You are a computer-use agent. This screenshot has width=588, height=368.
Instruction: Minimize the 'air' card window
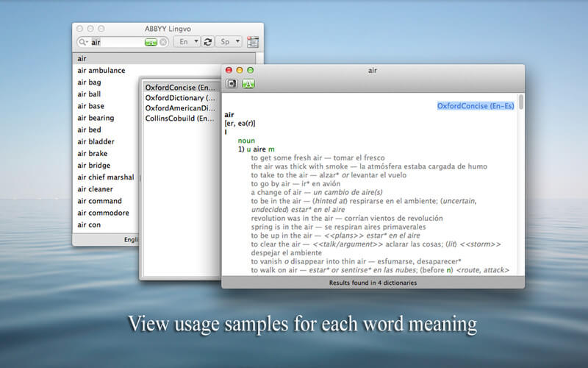click(240, 70)
